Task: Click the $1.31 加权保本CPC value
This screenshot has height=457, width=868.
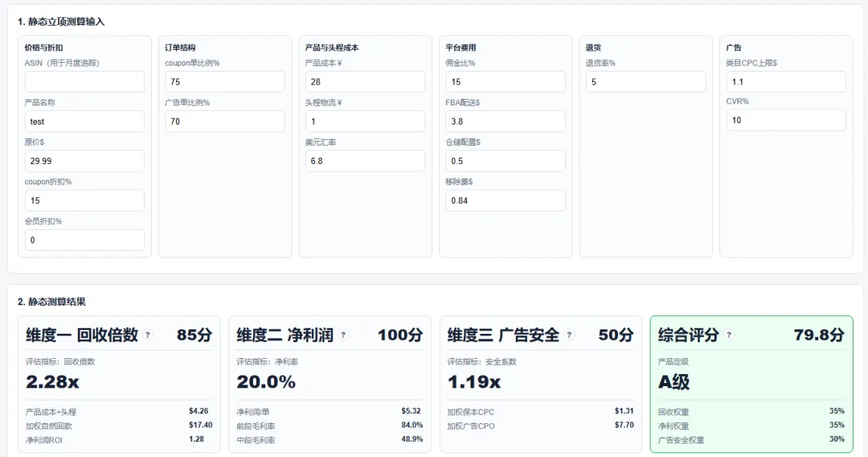Action: point(624,411)
